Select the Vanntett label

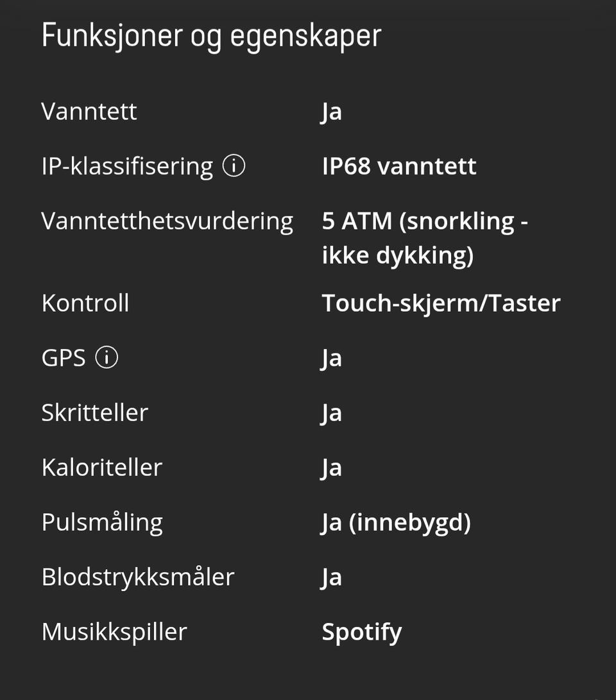point(89,112)
